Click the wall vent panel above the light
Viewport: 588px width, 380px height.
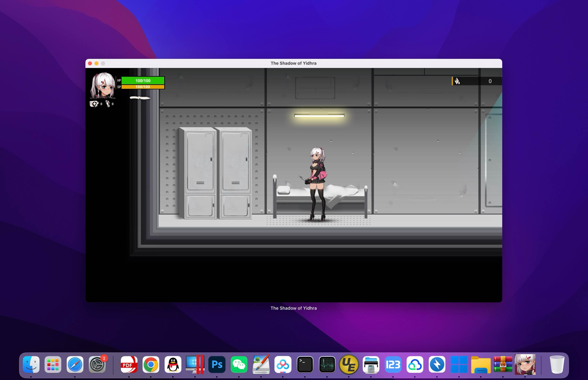point(315,88)
